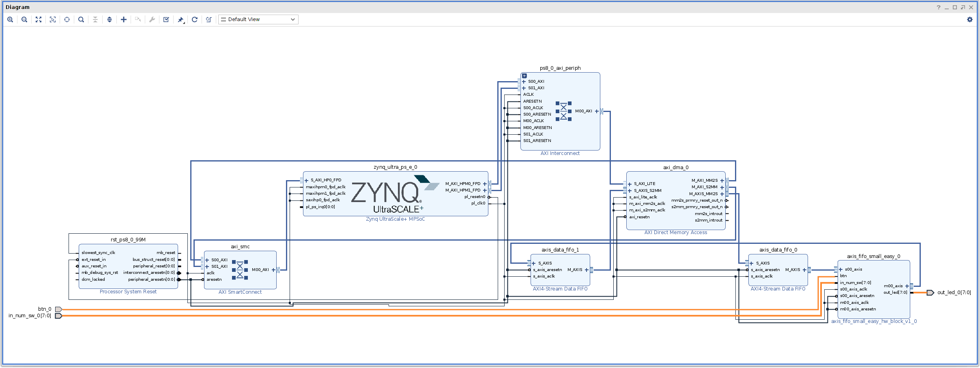Collapse all blocks in the diagram
Image resolution: width=980 pixels, height=368 pixels.
coord(95,19)
